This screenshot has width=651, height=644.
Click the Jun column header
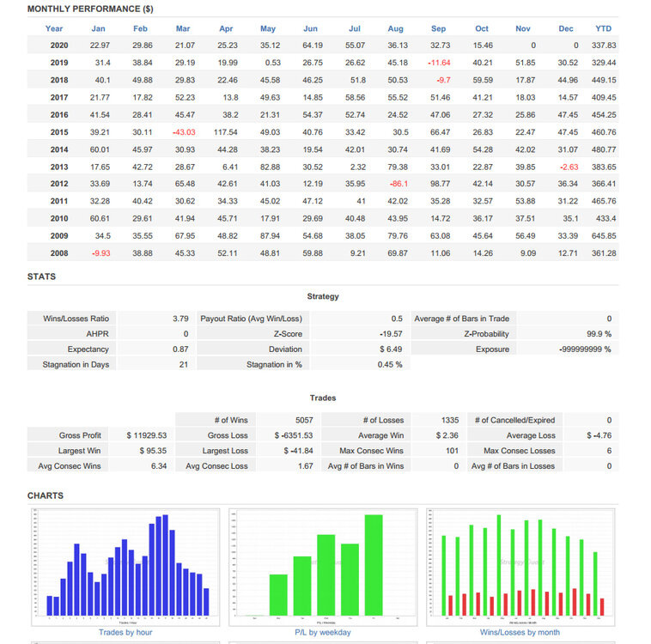pos(310,28)
